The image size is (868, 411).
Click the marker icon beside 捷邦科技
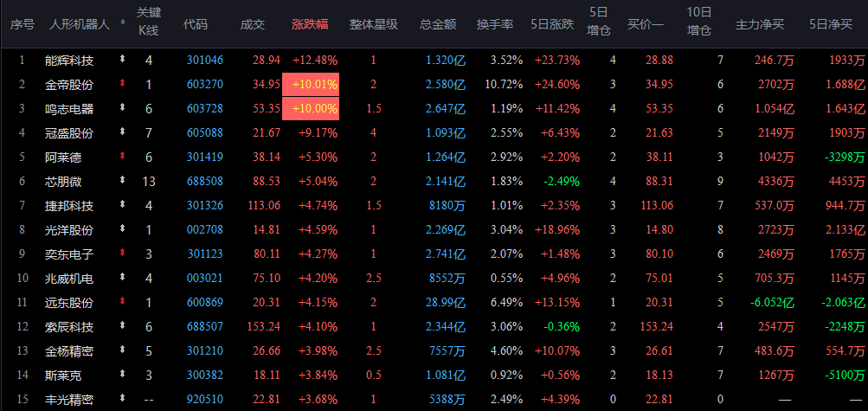coord(122,205)
